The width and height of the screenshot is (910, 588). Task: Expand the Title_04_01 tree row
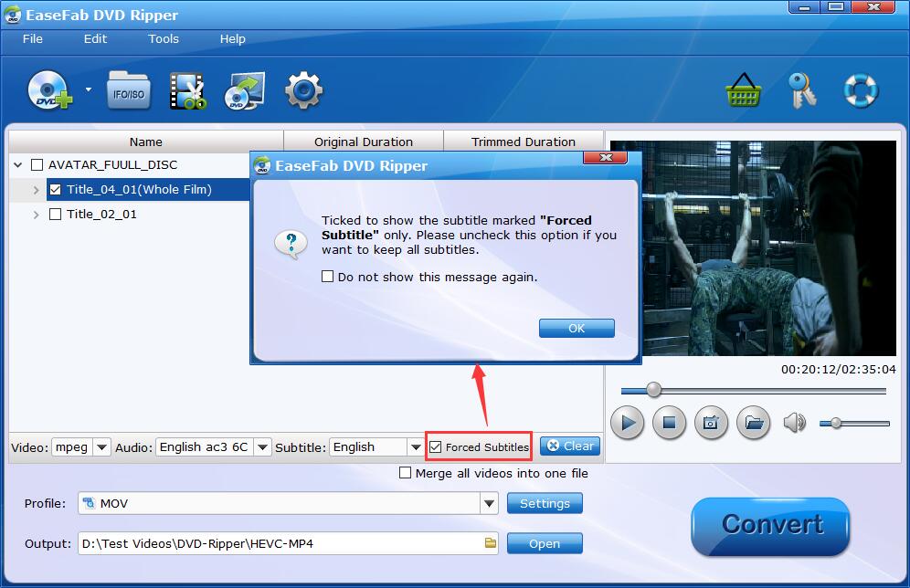pyautogui.click(x=36, y=190)
